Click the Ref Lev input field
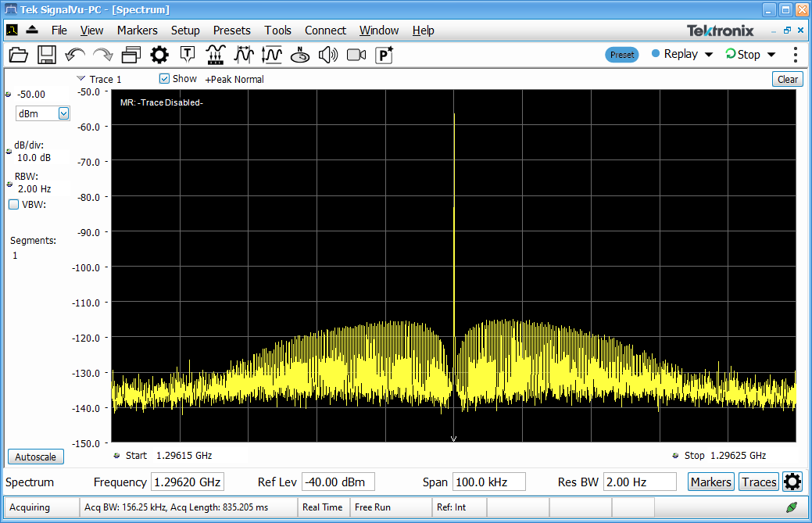Screen dimensions: 812x523 tap(338, 482)
